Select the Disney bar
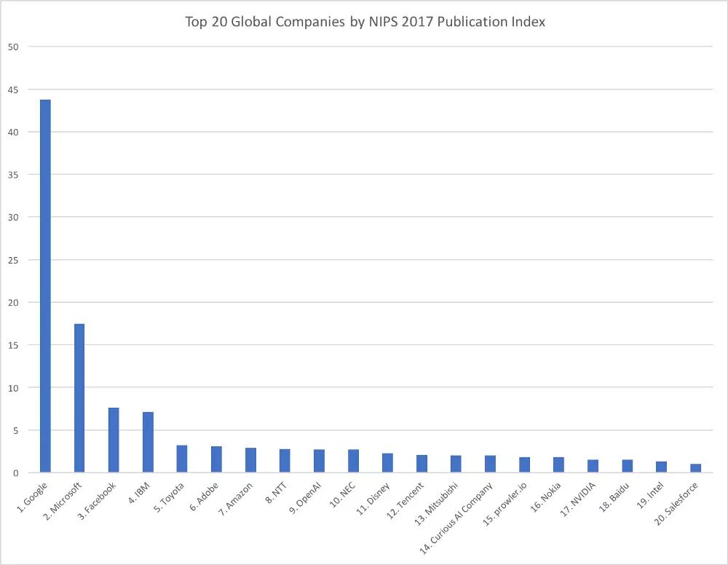This screenshot has height=565, width=728. pos(388,463)
